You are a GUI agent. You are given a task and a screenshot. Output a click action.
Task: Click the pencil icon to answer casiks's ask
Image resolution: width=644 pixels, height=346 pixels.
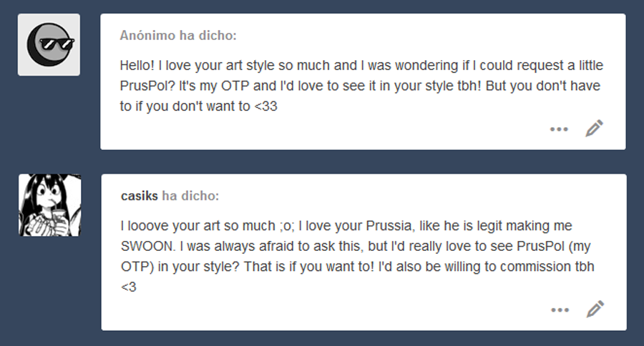[595, 310]
